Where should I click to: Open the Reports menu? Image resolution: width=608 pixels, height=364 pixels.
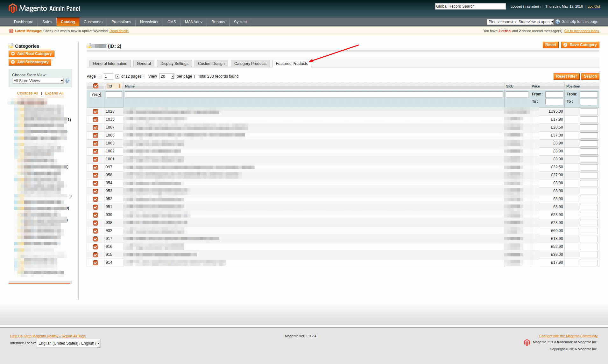point(218,22)
